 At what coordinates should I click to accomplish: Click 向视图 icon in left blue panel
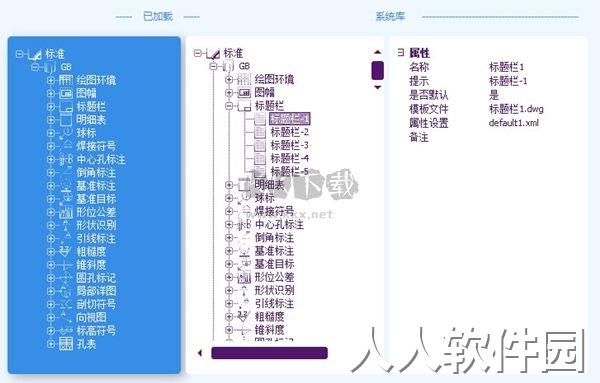point(66,317)
